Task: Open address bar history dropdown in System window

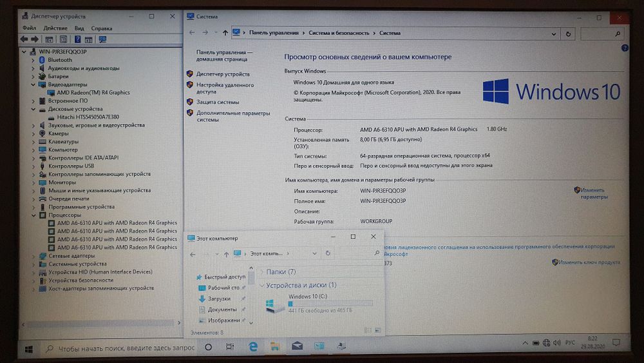Action: coord(554,34)
